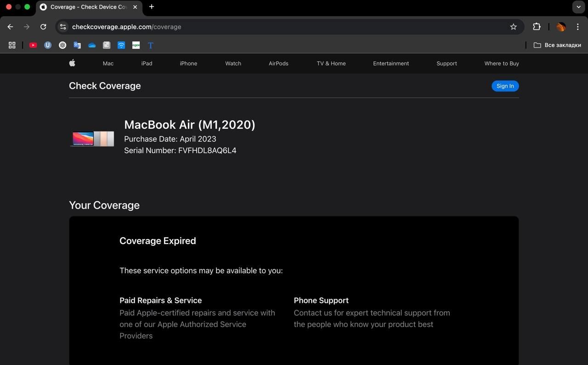The height and width of the screenshot is (365, 588).
Task: Go to Apple home via logo
Action: tap(72, 63)
